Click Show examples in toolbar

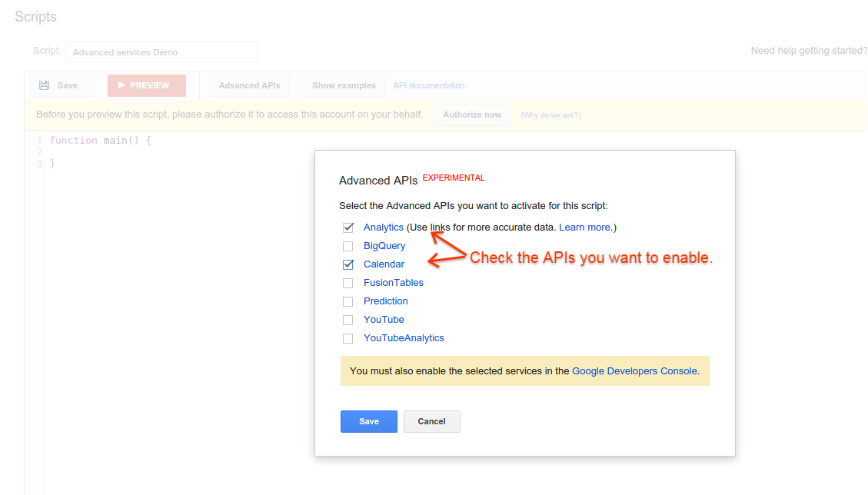[x=344, y=85]
